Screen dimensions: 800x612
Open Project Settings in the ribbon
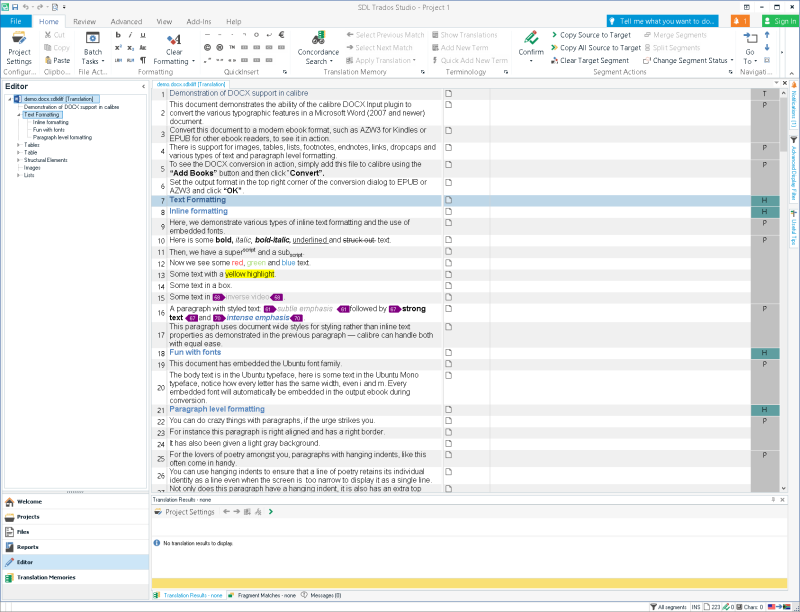click(x=19, y=48)
